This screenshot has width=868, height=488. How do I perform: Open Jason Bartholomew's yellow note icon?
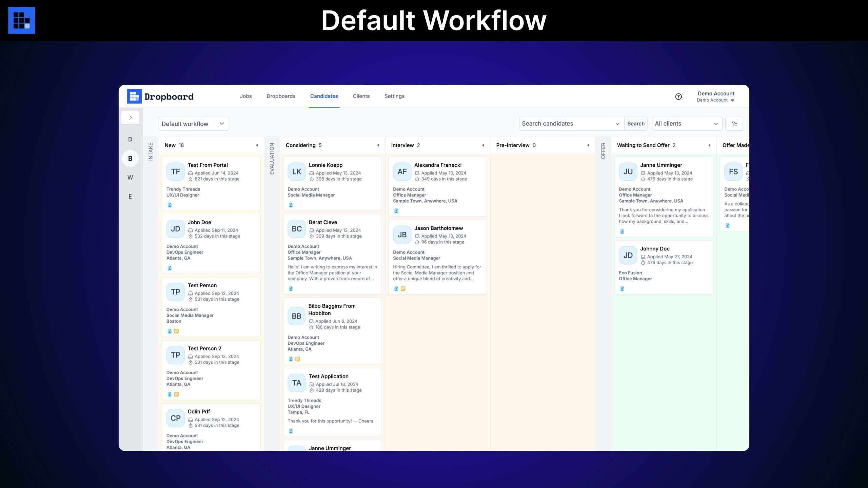(403, 289)
